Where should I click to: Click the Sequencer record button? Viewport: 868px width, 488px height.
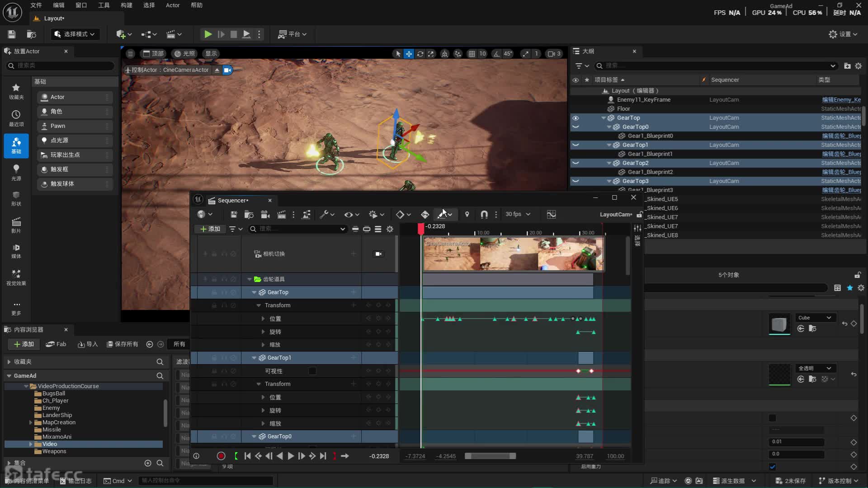(x=221, y=456)
